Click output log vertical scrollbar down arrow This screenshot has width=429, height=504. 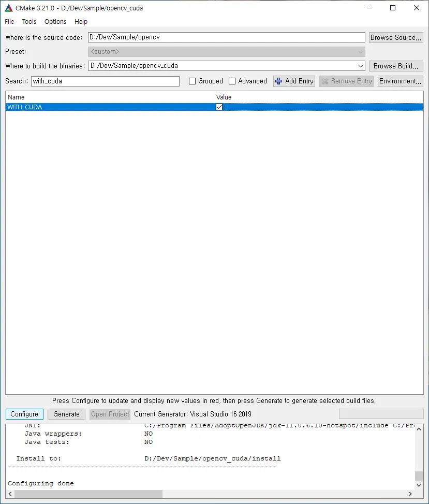click(x=419, y=485)
